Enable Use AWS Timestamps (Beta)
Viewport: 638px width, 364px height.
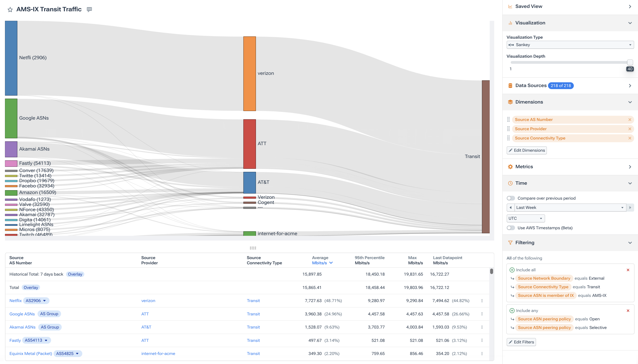coord(511,228)
